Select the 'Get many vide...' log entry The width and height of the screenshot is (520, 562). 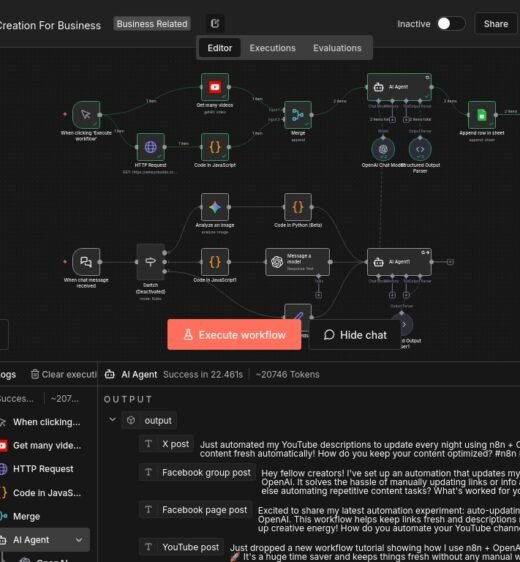(45, 446)
